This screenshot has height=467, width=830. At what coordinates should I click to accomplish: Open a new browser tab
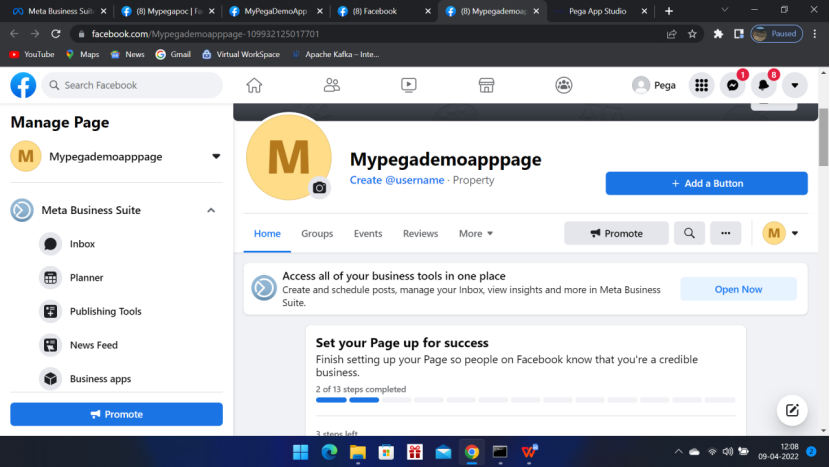pyautogui.click(x=669, y=11)
